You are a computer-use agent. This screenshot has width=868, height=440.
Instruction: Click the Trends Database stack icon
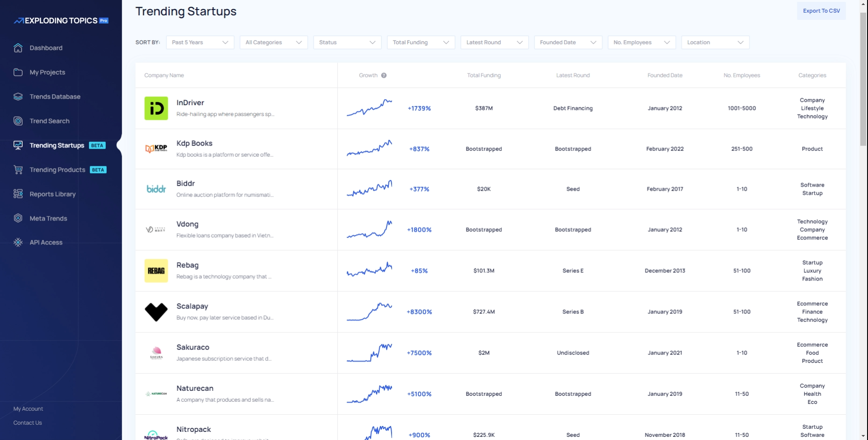18,97
